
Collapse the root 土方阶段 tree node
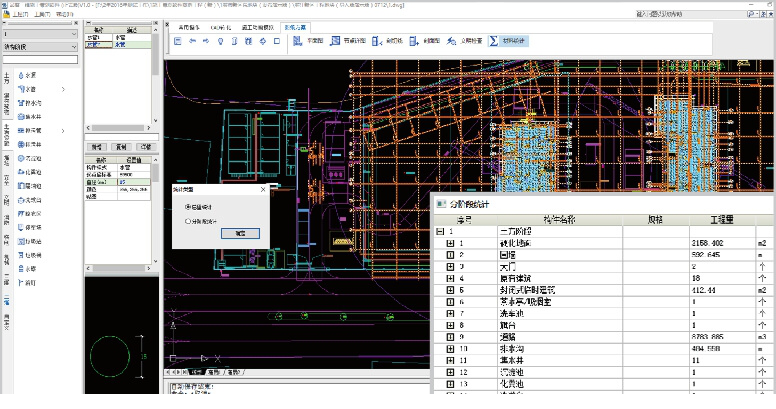pos(440,231)
